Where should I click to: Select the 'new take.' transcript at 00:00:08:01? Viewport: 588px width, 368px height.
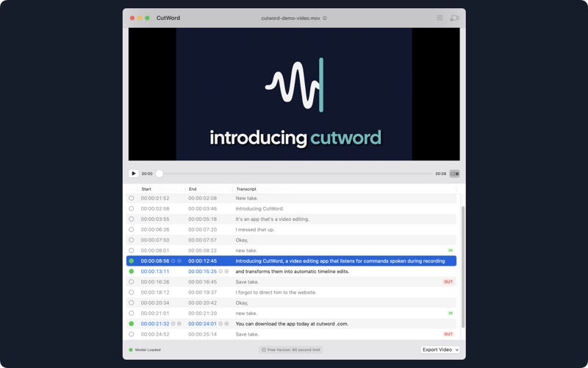coord(246,250)
